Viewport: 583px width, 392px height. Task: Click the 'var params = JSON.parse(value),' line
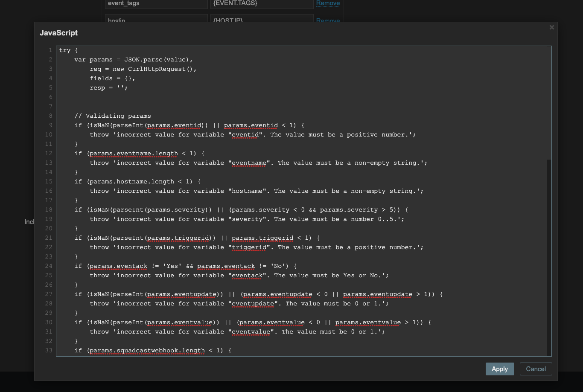pyautogui.click(x=134, y=60)
